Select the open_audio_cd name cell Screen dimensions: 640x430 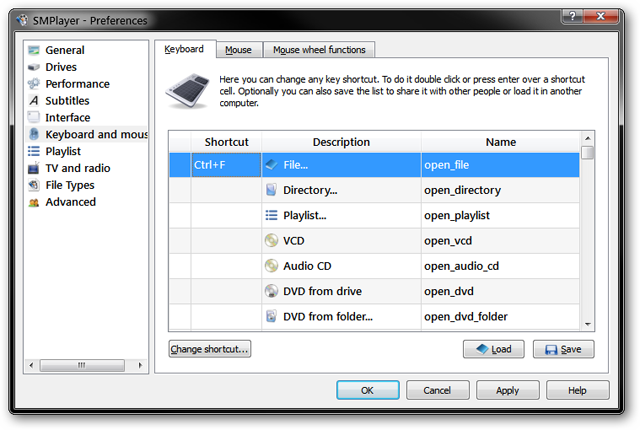500,266
